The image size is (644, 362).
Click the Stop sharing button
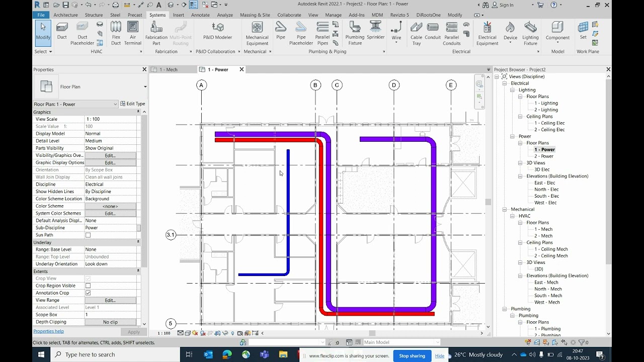[x=412, y=355]
